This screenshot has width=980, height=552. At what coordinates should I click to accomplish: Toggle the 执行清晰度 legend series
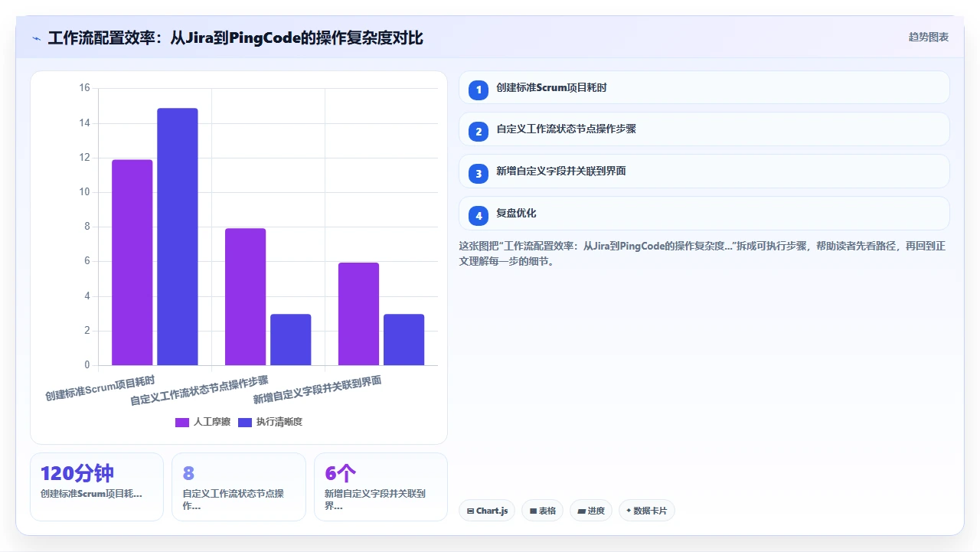(270, 422)
